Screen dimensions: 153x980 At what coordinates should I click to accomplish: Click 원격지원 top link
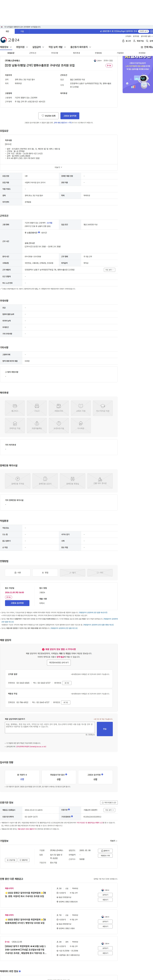(136, 36)
